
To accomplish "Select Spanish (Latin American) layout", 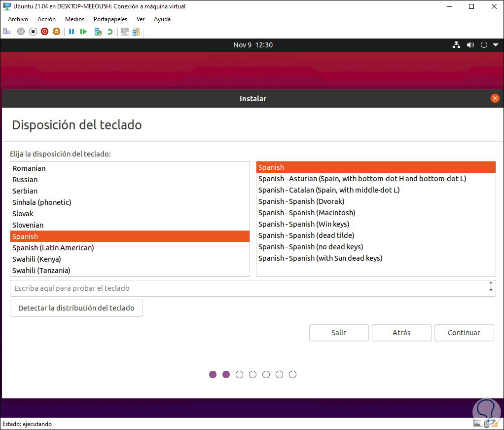I will [x=130, y=248].
